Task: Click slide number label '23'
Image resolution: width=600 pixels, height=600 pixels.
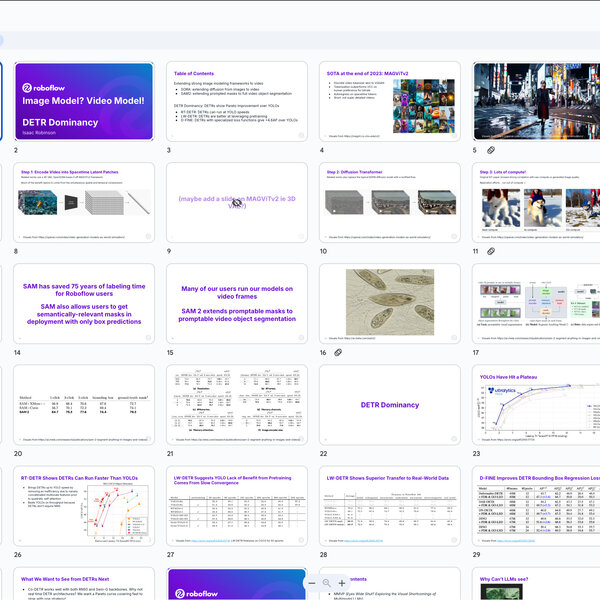Action: click(x=476, y=453)
